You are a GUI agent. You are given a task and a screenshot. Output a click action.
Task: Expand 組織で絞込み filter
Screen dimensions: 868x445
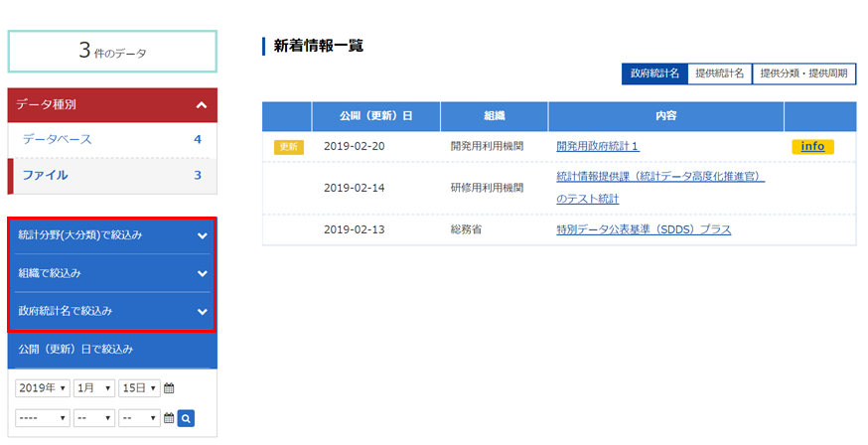(112, 273)
